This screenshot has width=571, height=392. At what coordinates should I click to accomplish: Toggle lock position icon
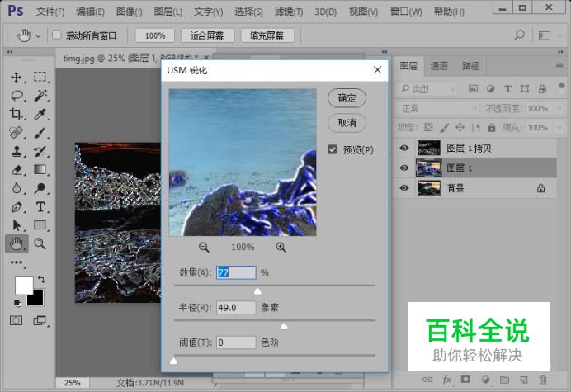[460, 128]
